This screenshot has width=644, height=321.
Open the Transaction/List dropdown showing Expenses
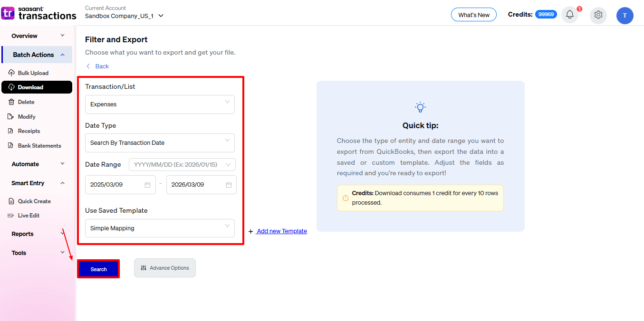coord(160,104)
